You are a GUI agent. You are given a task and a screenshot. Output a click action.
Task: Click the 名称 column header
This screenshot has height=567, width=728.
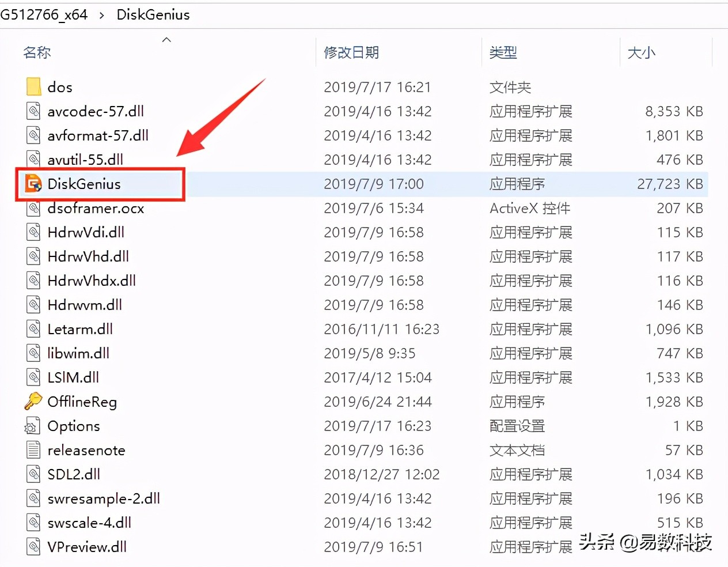36,52
